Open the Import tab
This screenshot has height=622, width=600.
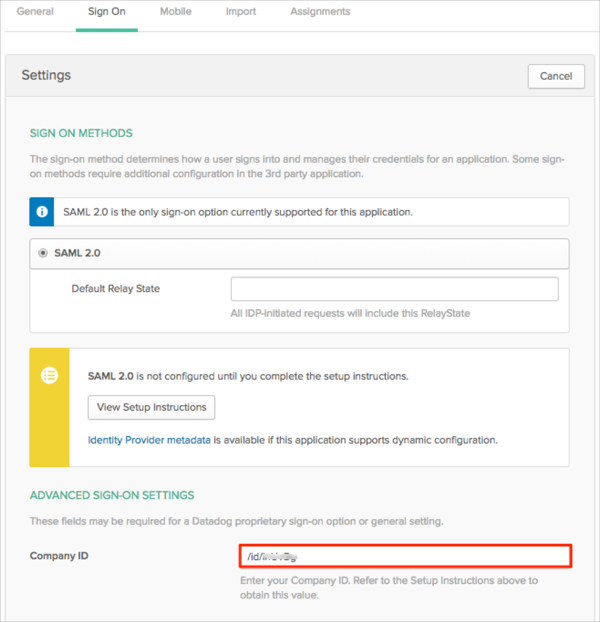[240, 12]
